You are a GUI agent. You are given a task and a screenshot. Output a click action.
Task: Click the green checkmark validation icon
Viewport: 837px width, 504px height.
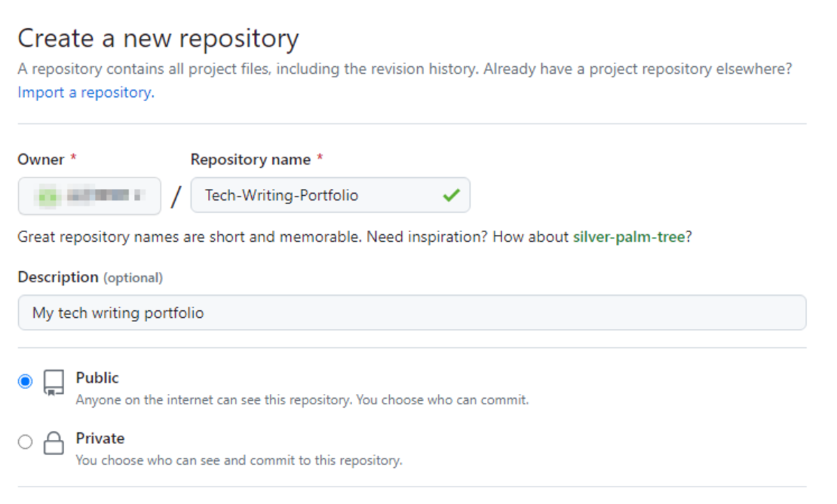tap(451, 196)
